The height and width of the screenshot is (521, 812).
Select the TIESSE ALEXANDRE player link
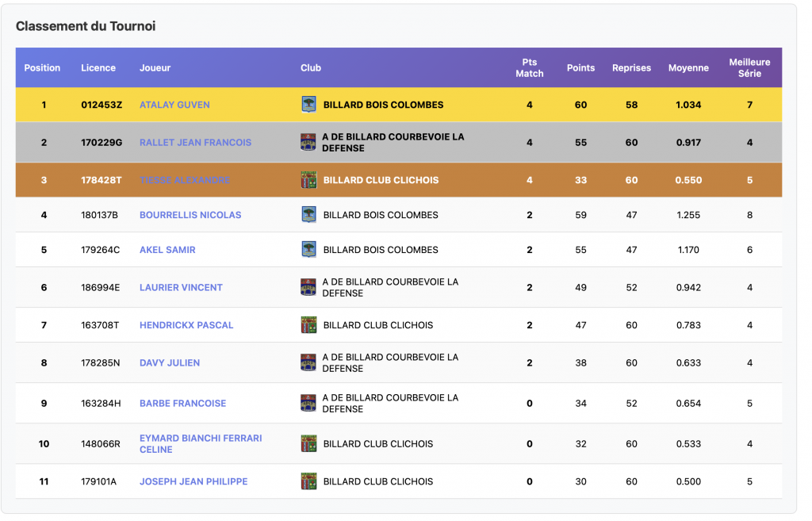[185, 180]
